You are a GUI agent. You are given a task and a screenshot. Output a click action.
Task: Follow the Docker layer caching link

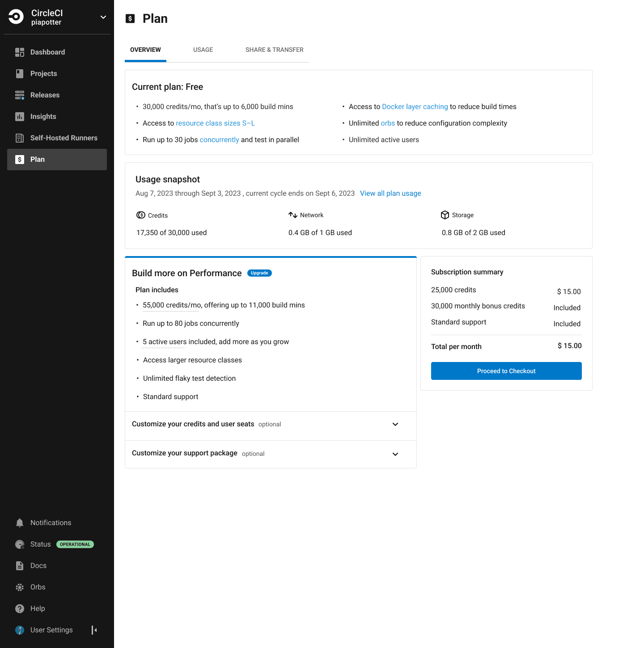click(415, 107)
